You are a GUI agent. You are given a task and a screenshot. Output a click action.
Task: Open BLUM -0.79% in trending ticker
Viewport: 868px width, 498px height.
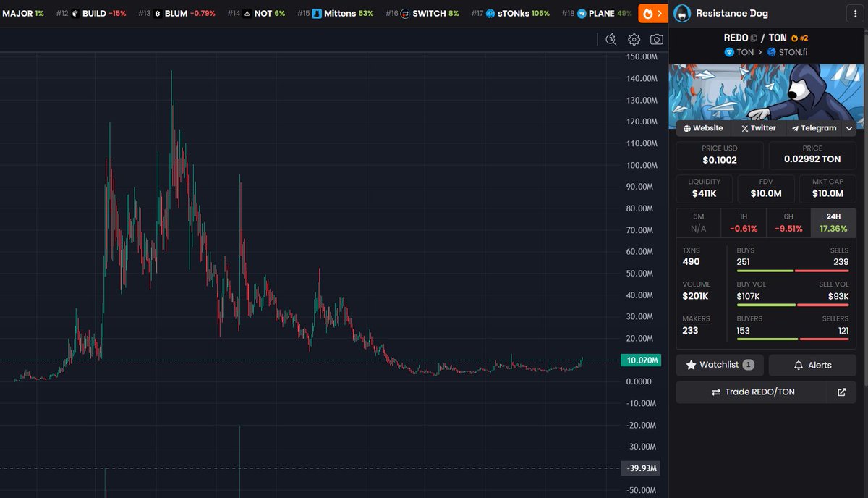point(176,13)
